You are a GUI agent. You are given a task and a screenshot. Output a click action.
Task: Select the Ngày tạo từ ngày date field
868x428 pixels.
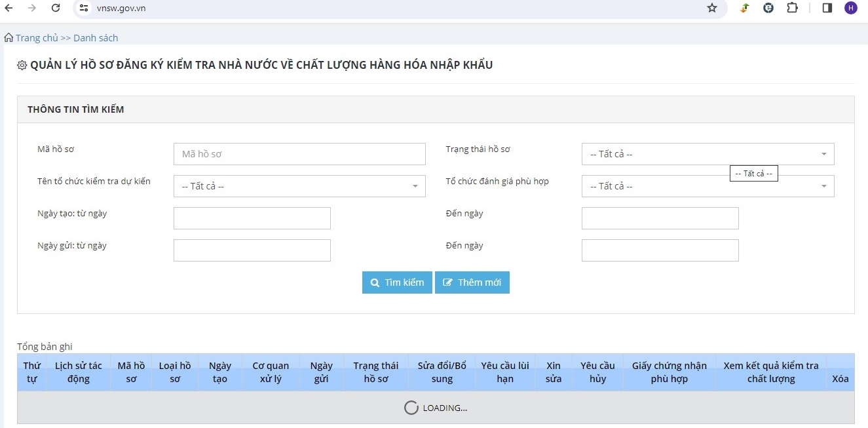(x=252, y=218)
